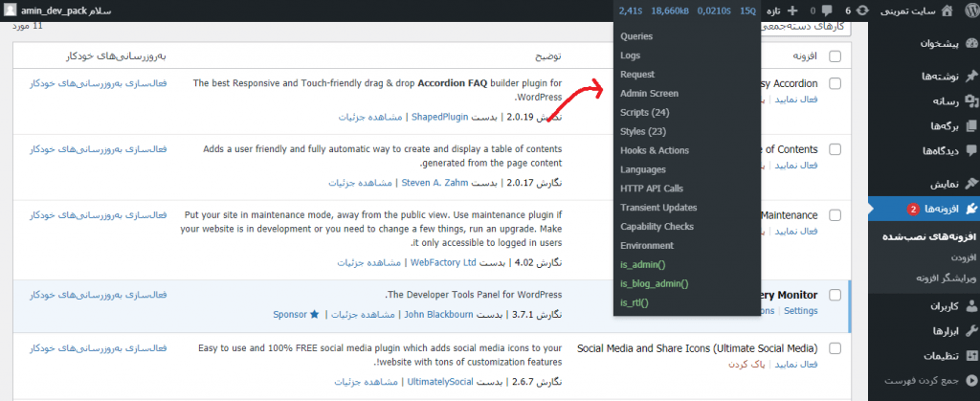The height and width of the screenshot is (401, 980).
Task: Click the amin_dev_pack user avatar
Action: coord(10,11)
